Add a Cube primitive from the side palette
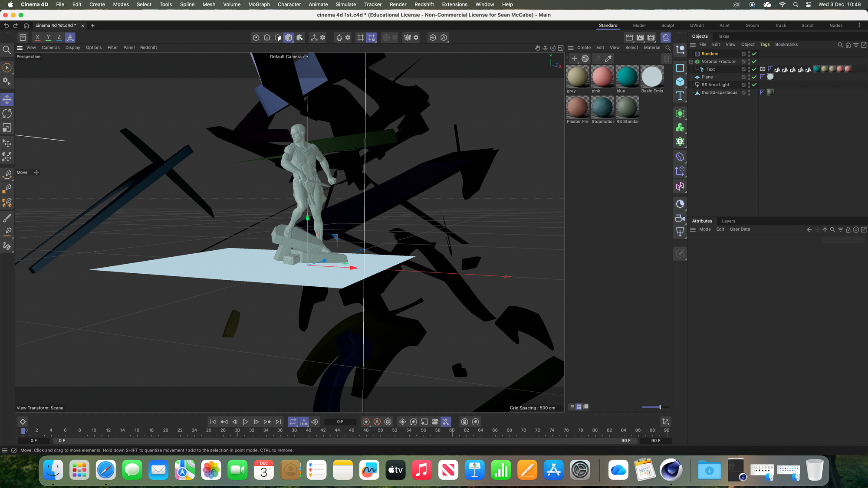The width and height of the screenshot is (868, 488). click(680, 82)
